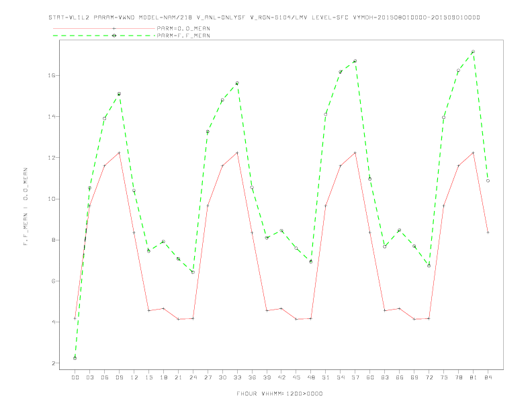532x411 pixels.
Task: Click y-axis tick label 10
Action: click(52, 199)
